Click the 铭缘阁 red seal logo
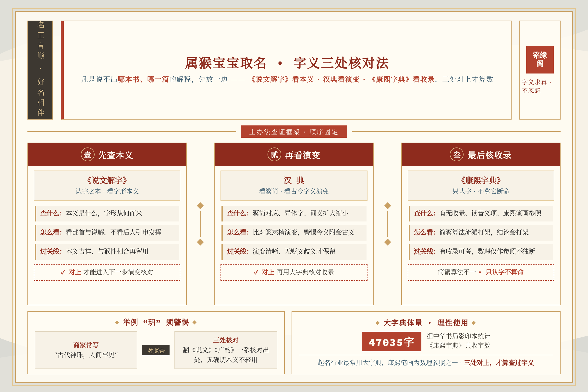588x392 pixels. pos(540,60)
